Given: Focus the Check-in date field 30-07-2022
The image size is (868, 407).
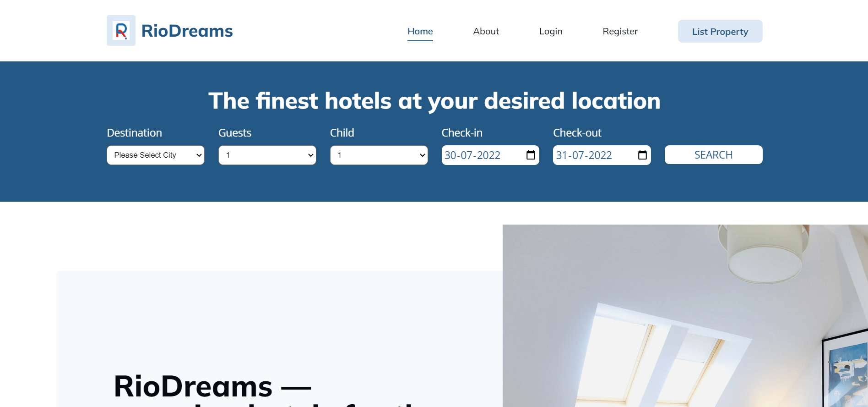Looking at the screenshot, I should 490,155.
